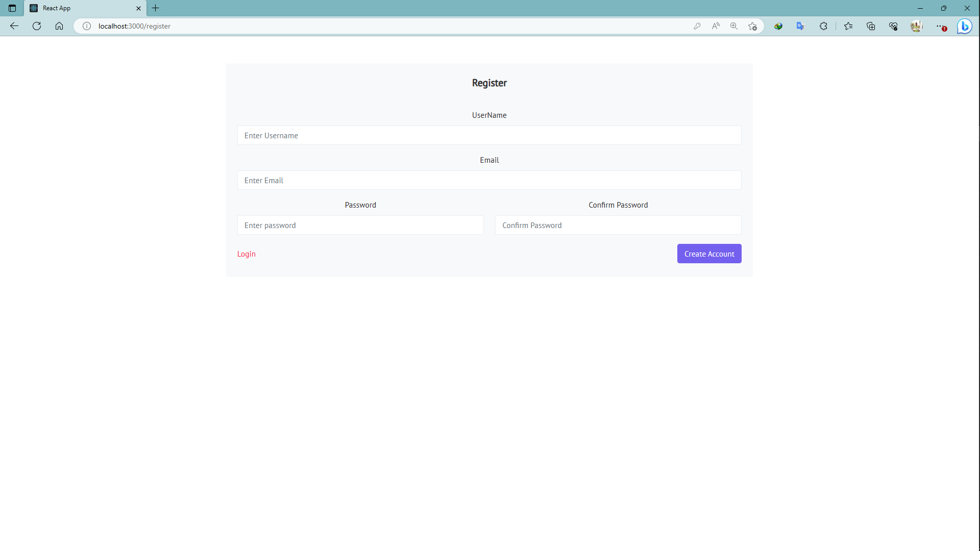Open Settings and more menu
980x551 pixels.
tap(940, 26)
